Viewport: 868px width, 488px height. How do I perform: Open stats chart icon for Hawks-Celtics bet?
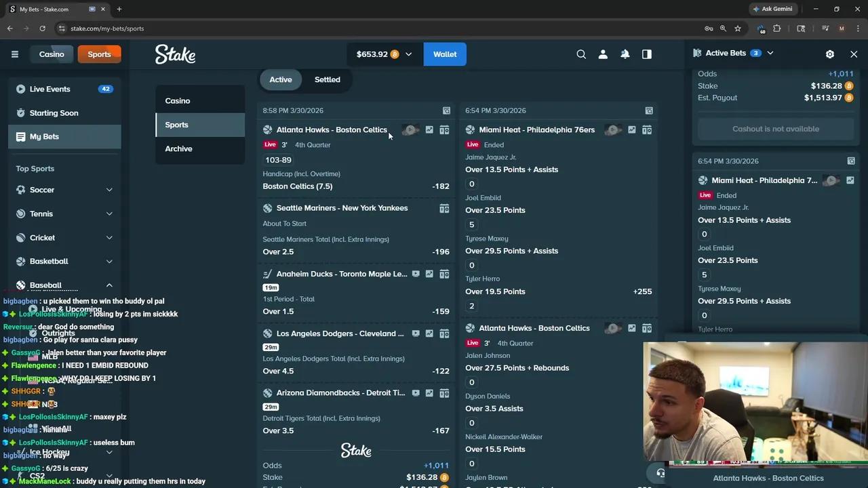click(x=429, y=129)
